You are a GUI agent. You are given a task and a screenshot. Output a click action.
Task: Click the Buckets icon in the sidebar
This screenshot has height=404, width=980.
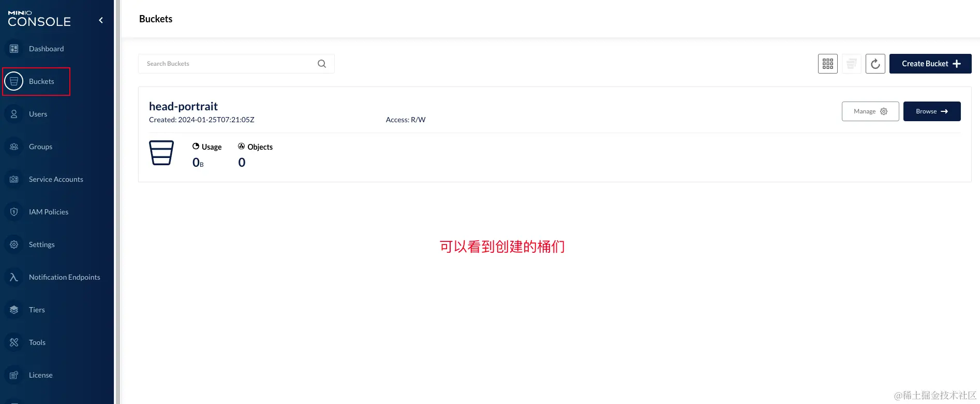pyautogui.click(x=14, y=81)
